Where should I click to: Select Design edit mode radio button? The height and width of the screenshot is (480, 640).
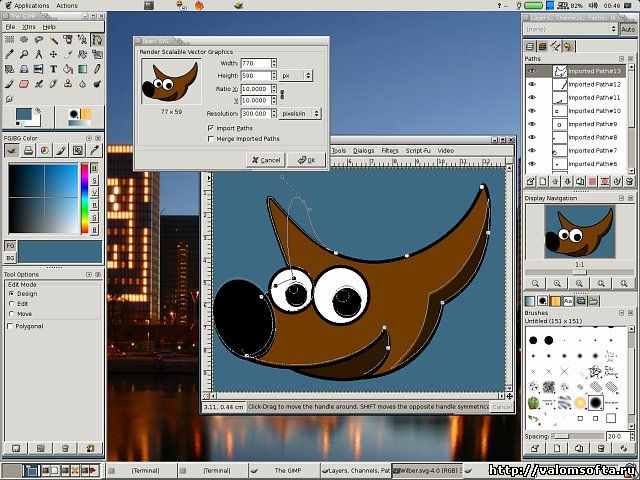pos(11,293)
